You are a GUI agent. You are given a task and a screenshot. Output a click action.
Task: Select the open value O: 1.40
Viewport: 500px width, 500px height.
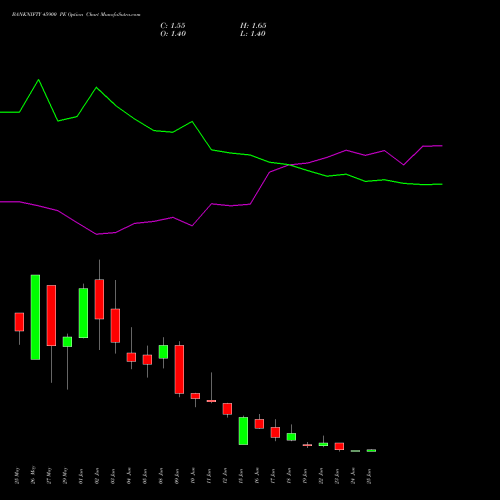click(173, 34)
